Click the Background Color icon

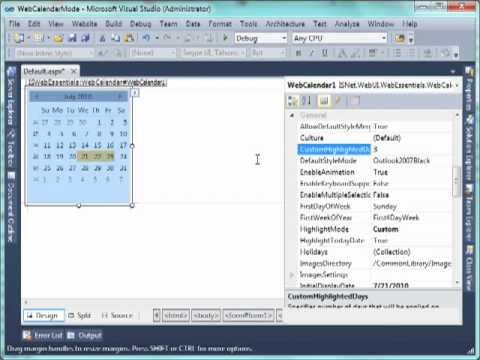pos(355,53)
